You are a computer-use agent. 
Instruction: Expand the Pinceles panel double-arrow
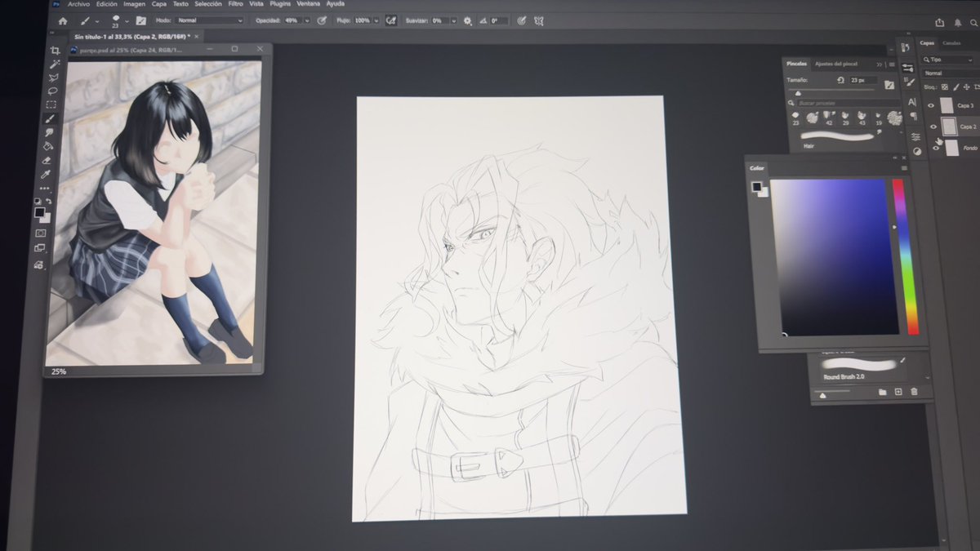click(x=879, y=64)
